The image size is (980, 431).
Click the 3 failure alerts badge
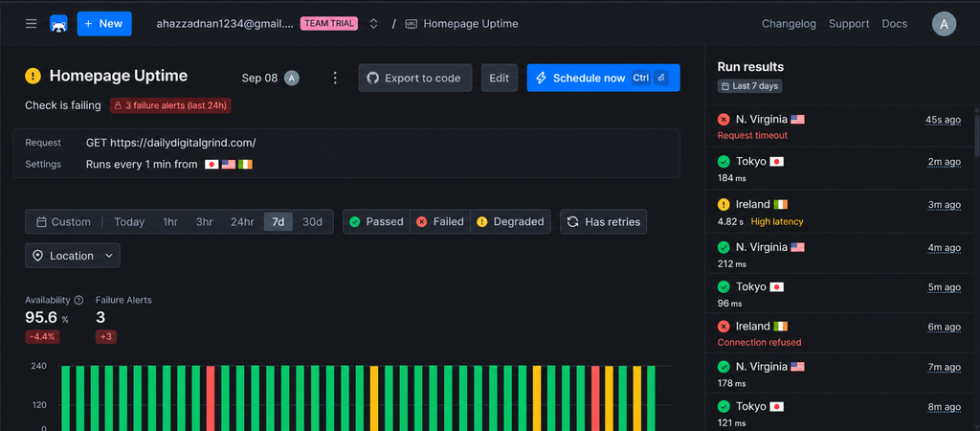coord(170,105)
